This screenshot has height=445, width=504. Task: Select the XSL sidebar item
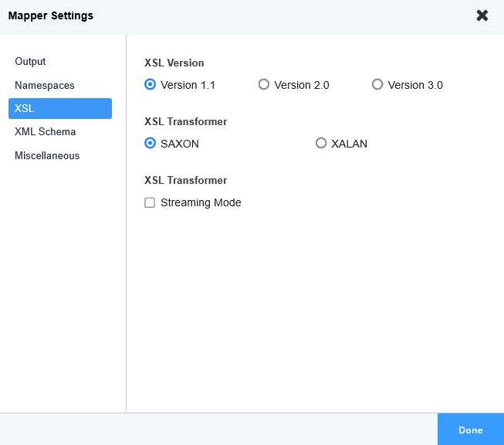pos(59,108)
